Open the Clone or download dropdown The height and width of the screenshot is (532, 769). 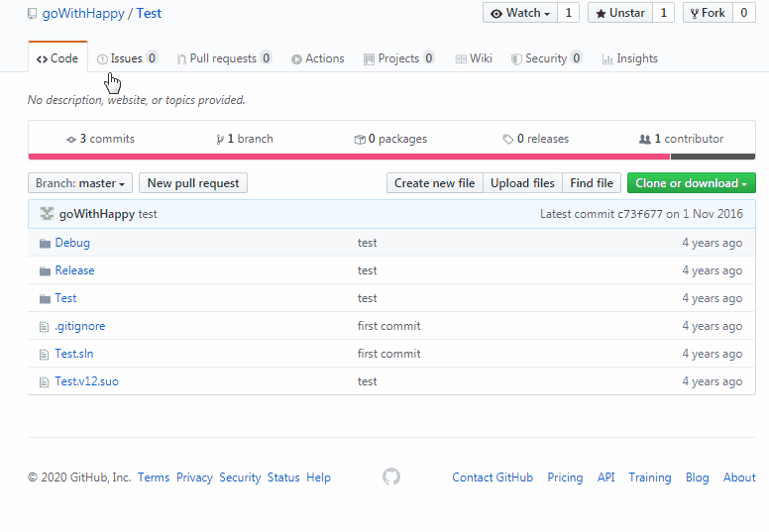(692, 183)
